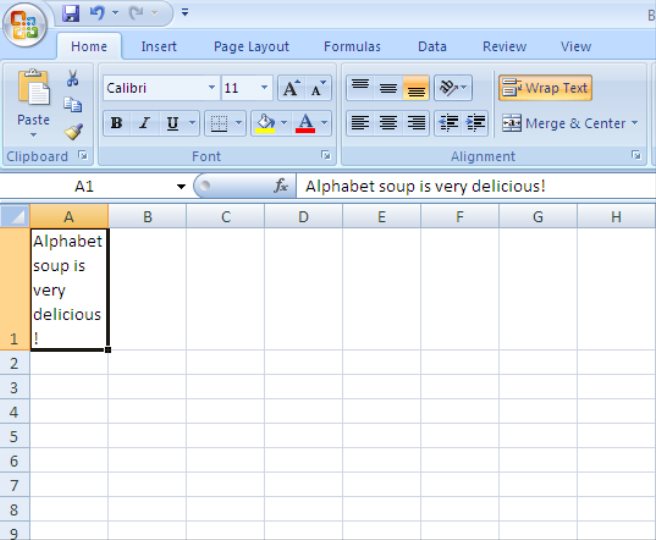The width and height of the screenshot is (656, 540).
Task: Select column D header
Action: [303, 216]
